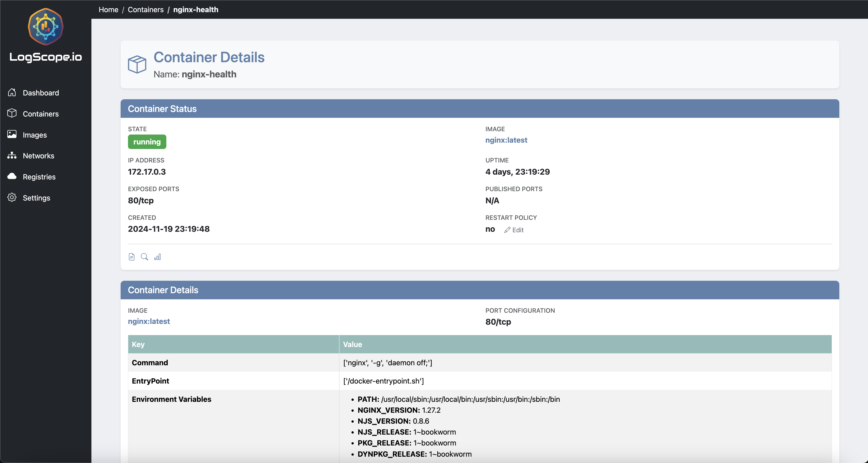Select the running state badge
This screenshot has width=868, height=463.
(147, 142)
